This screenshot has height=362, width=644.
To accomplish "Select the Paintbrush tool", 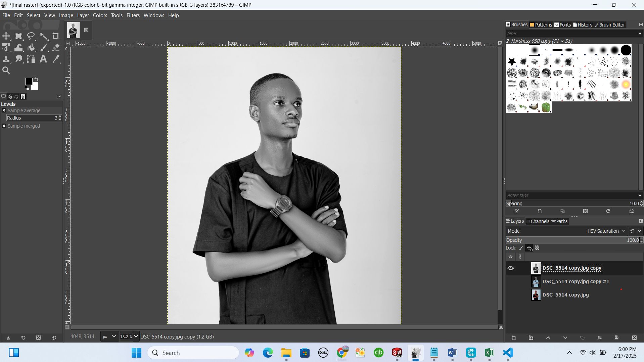I will (44, 48).
